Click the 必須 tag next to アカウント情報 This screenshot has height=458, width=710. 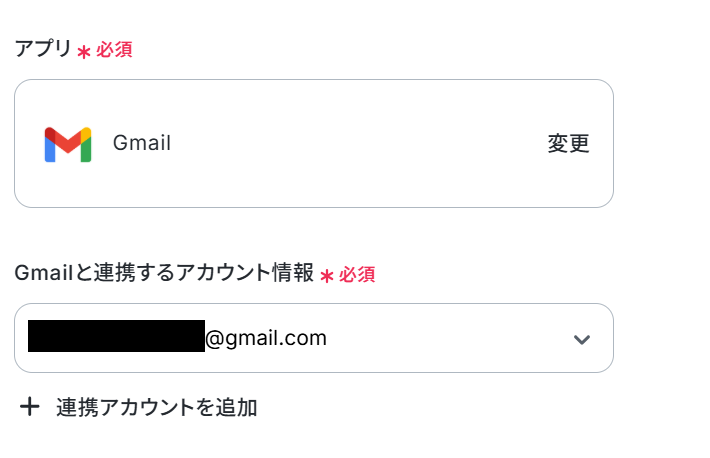point(357,274)
